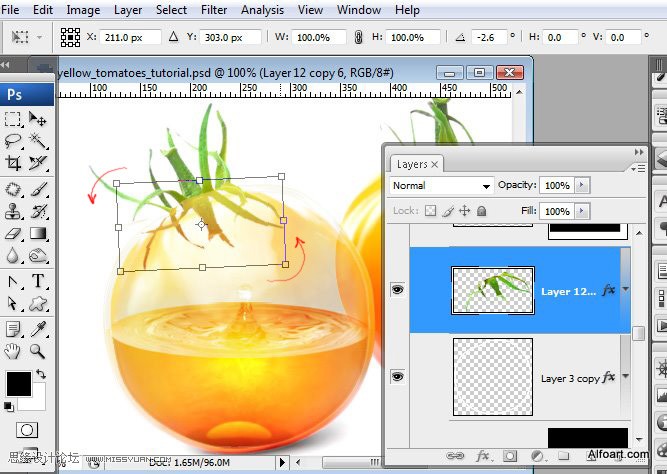Choose the Eraser tool
Image resolution: width=667 pixels, height=474 pixels.
click(13, 234)
